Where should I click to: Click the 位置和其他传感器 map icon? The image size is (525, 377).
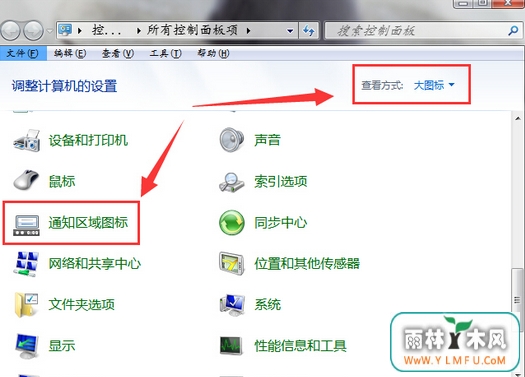(231, 264)
